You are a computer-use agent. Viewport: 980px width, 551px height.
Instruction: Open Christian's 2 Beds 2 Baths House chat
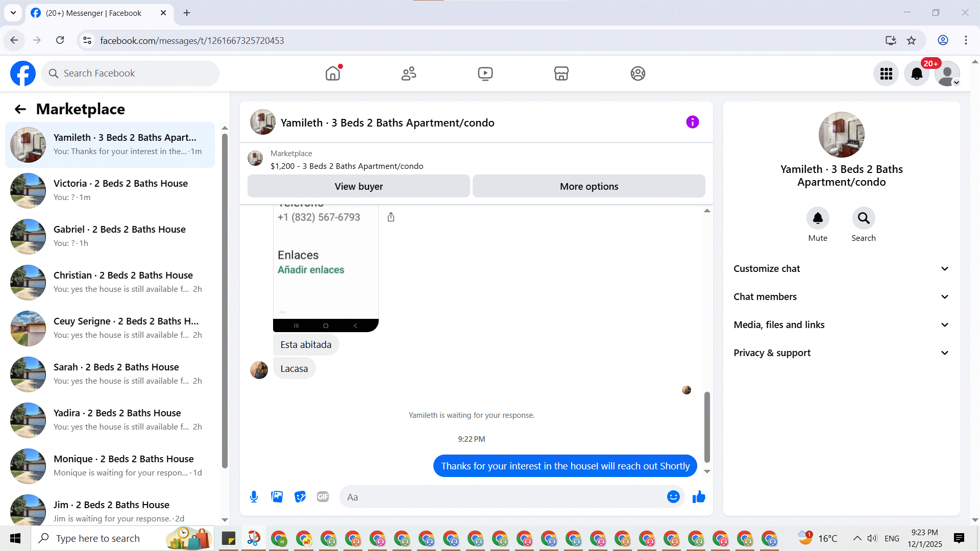110,283
